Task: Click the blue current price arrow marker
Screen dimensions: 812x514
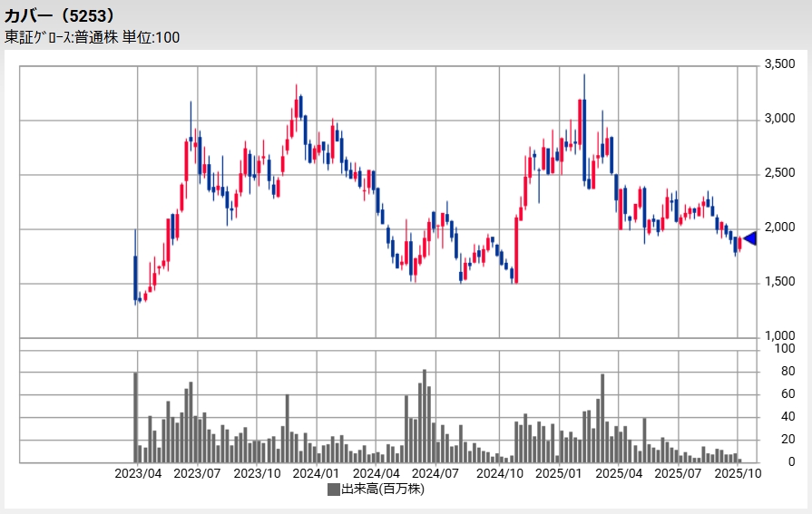Action: (750, 238)
